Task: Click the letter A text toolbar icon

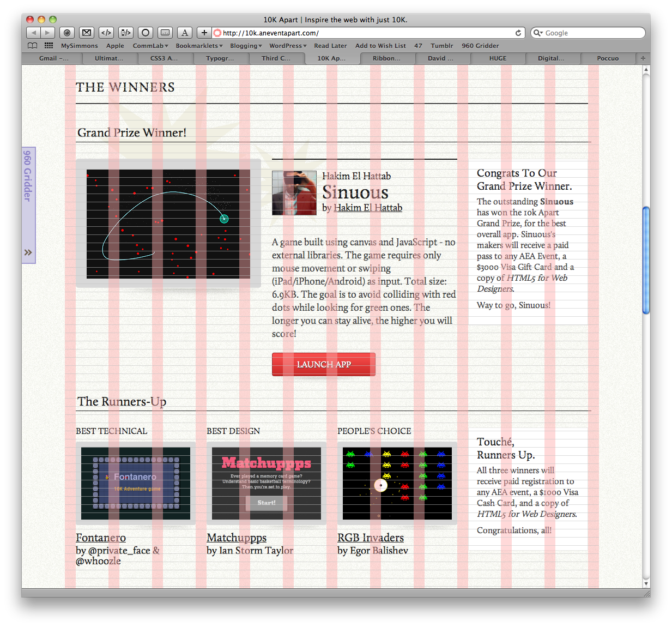Action: click(185, 33)
